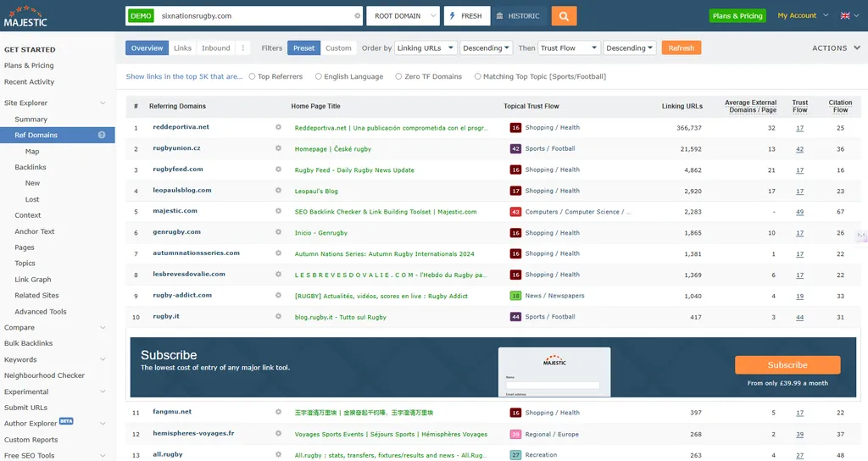
Task: Click Topical Trust Flow badge 43 for majestic.com
Action: point(515,212)
